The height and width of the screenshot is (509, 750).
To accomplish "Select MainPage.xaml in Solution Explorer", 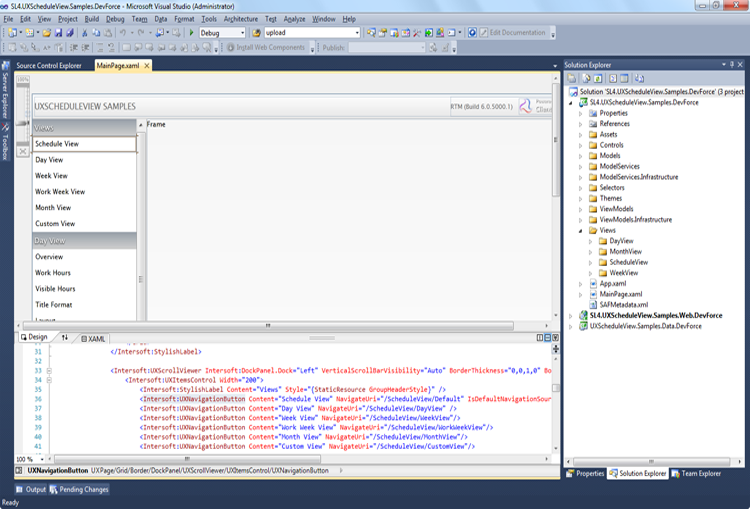I will point(621,294).
